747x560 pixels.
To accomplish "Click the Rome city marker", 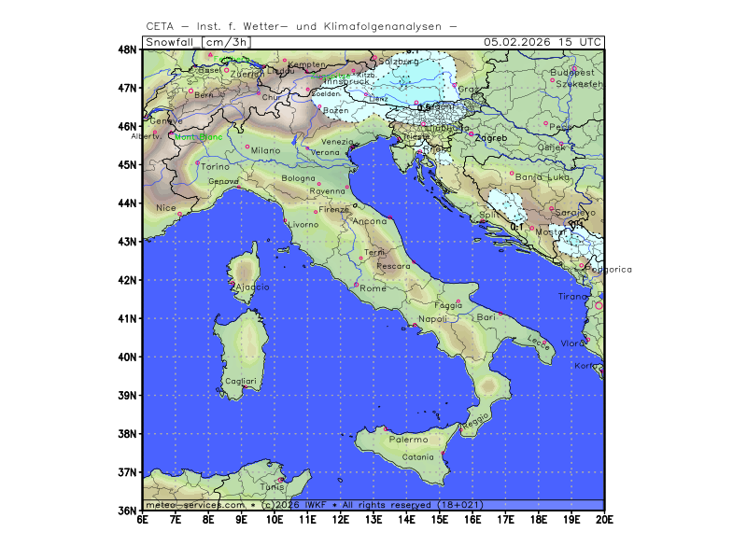I will tap(356, 285).
